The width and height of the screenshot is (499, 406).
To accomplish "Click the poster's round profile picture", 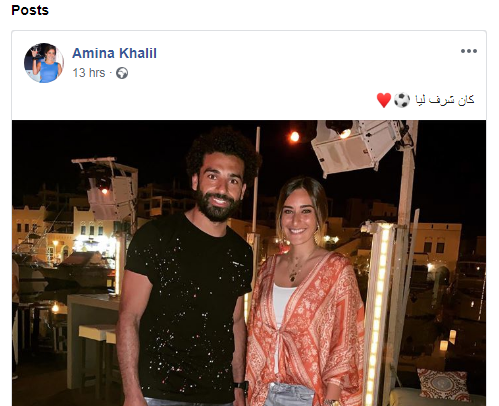I will [44, 63].
